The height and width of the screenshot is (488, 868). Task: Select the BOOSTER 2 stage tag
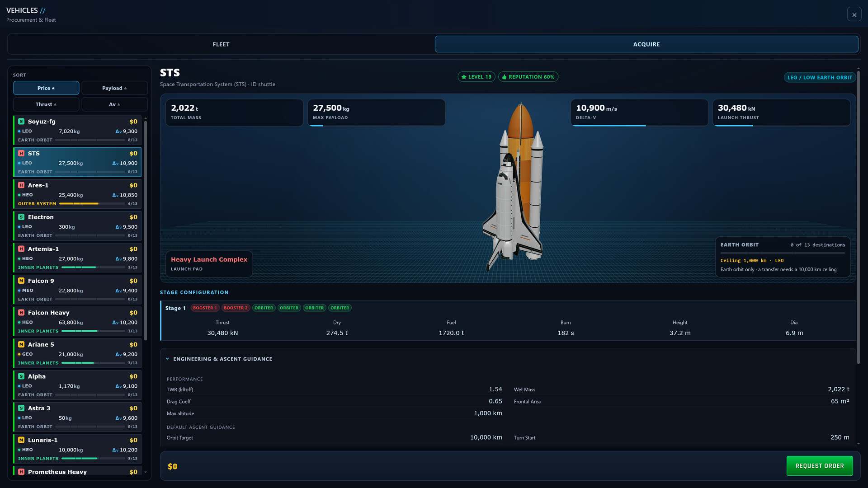click(x=236, y=308)
